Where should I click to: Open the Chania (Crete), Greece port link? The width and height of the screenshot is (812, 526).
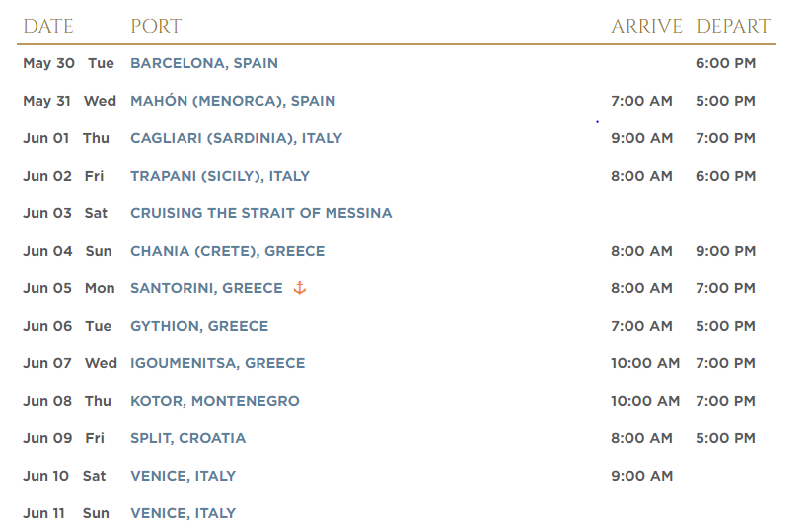[227, 251]
